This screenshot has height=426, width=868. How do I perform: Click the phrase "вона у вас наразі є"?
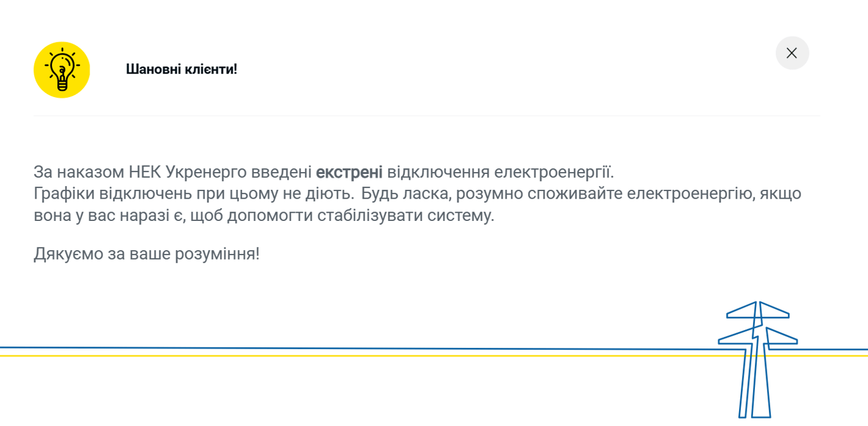click(107, 215)
